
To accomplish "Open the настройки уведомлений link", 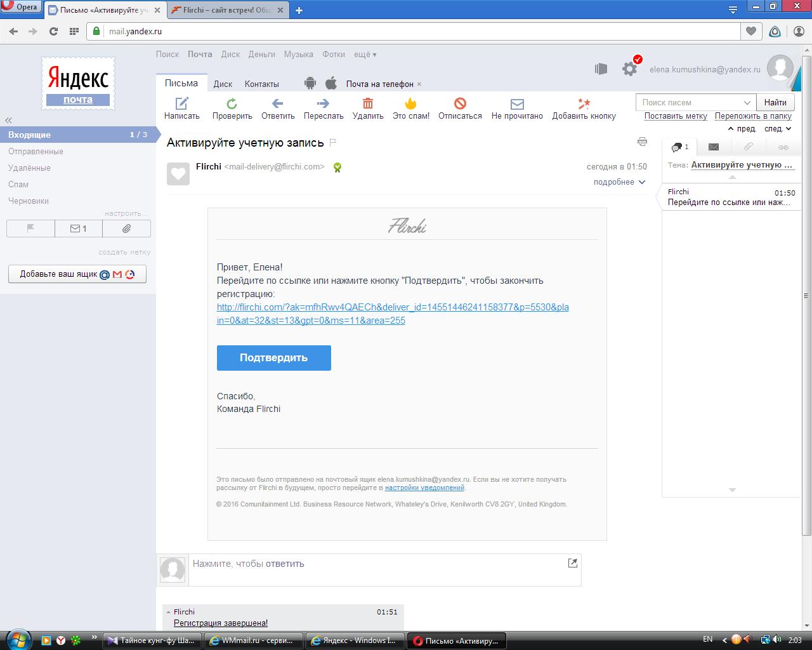I will point(424,488).
